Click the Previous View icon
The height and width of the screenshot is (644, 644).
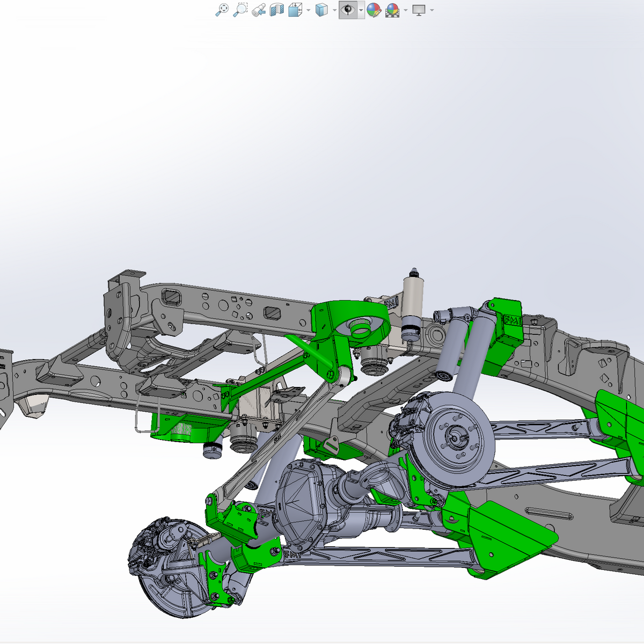pyautogui.click(x=259, y=10)
